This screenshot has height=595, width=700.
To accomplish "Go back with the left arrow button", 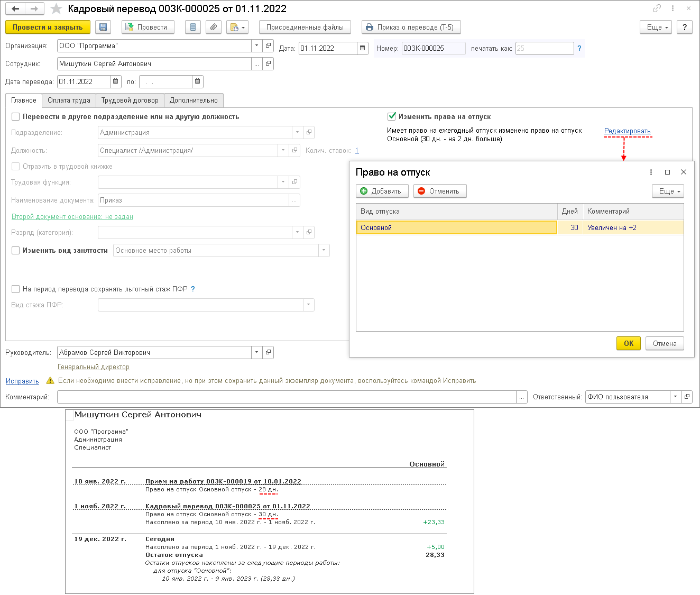I will point(15,9).
